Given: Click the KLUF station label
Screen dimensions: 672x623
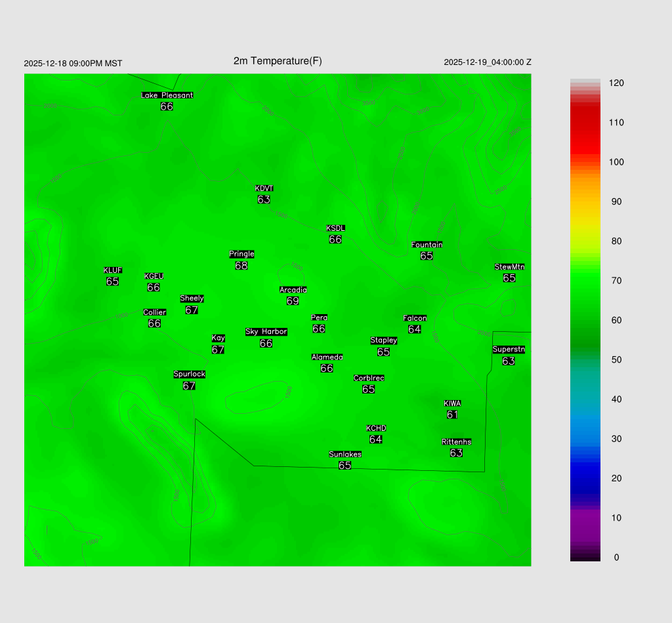Looking at the screenshot, I should click(113, 270).
